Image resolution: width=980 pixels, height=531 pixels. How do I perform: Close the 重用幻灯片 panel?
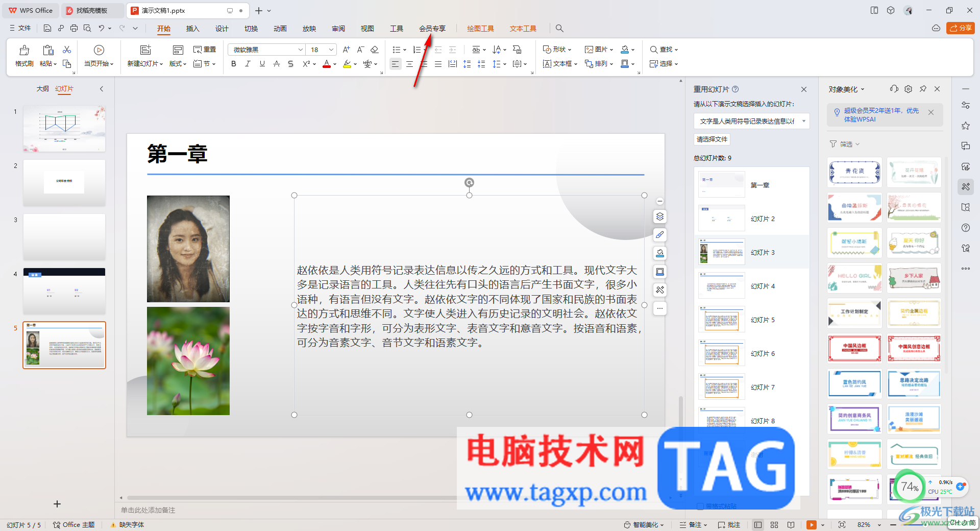804,89
